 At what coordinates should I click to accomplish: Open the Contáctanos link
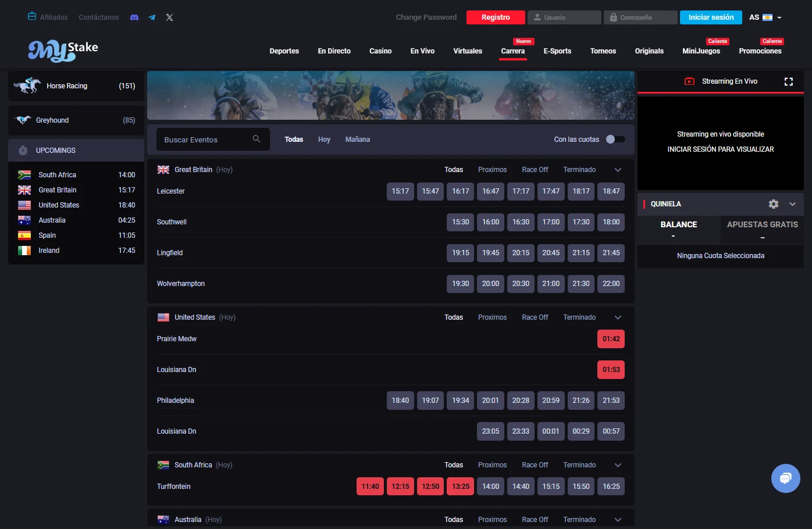click(99, 17)
